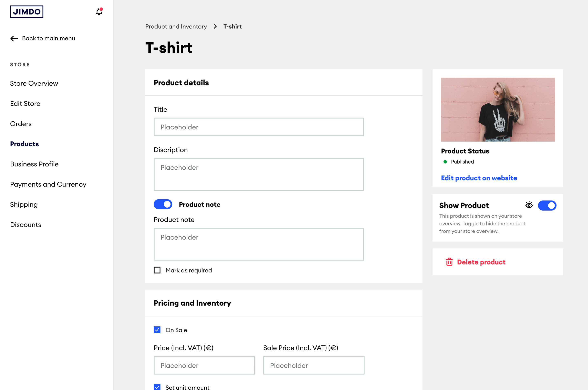Click the T-shirt breadcrumb item
The width and height of the screenshot is (588, 390).
232,26
